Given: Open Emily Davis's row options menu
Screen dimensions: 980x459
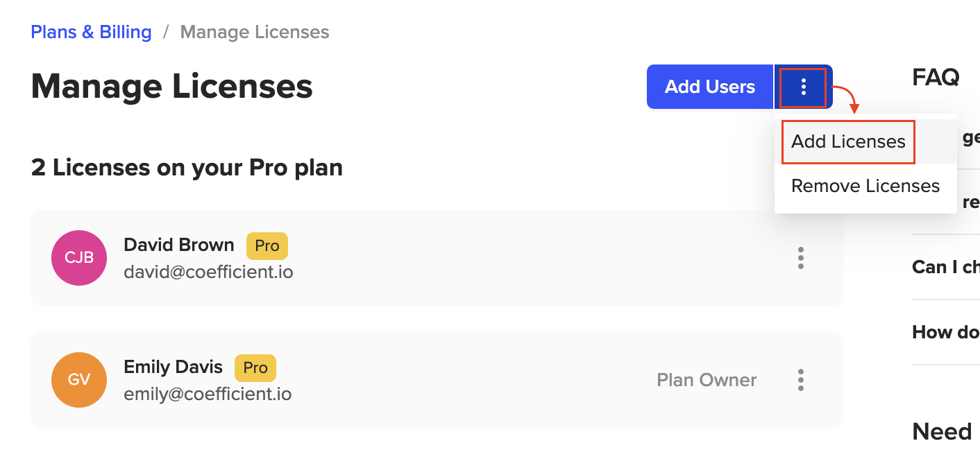Looking at the screenshot, I should click(x=801, y=380).
